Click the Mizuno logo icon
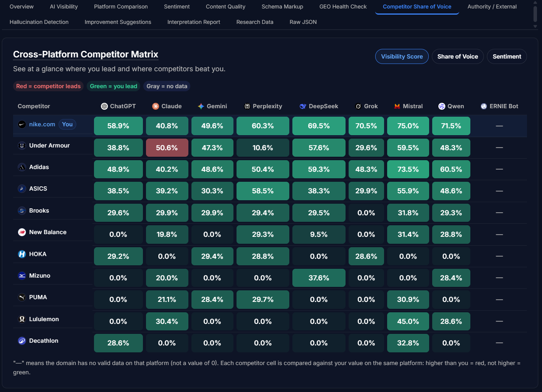542x392 pixels. pyautogui.click(x=22, y=276)
